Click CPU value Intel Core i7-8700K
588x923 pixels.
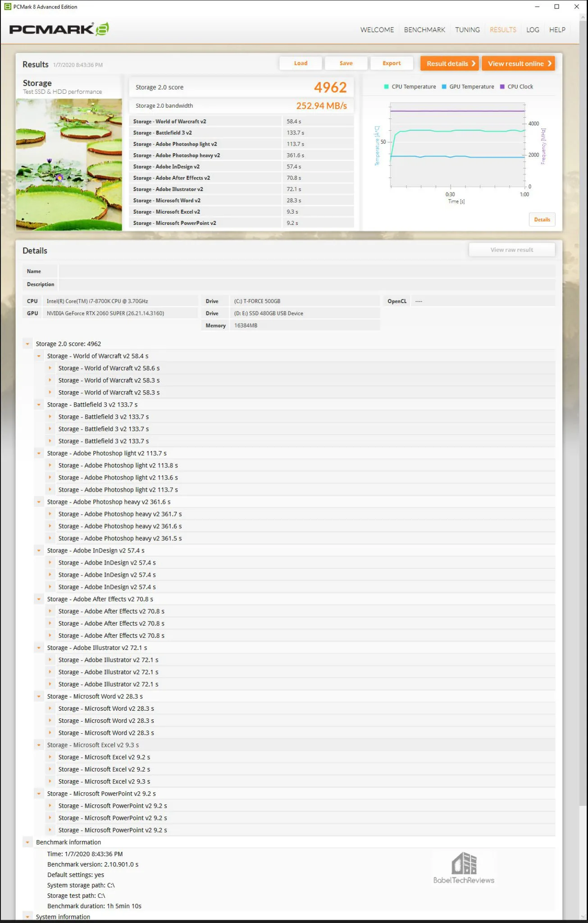tap(97, 301)
